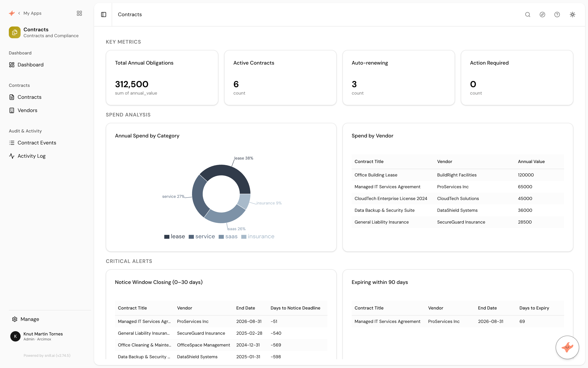Click the BuildRight Facilities vendor cell
The width and height of the screenshot is (588, 368).
pyautogui.click(x=457, y=175)
